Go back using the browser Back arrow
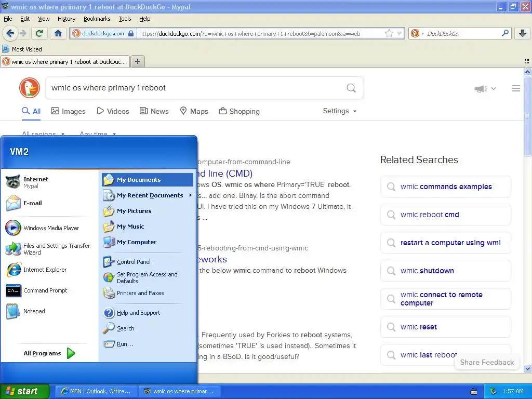Screen dimensions: 532x399 point(10,33)
